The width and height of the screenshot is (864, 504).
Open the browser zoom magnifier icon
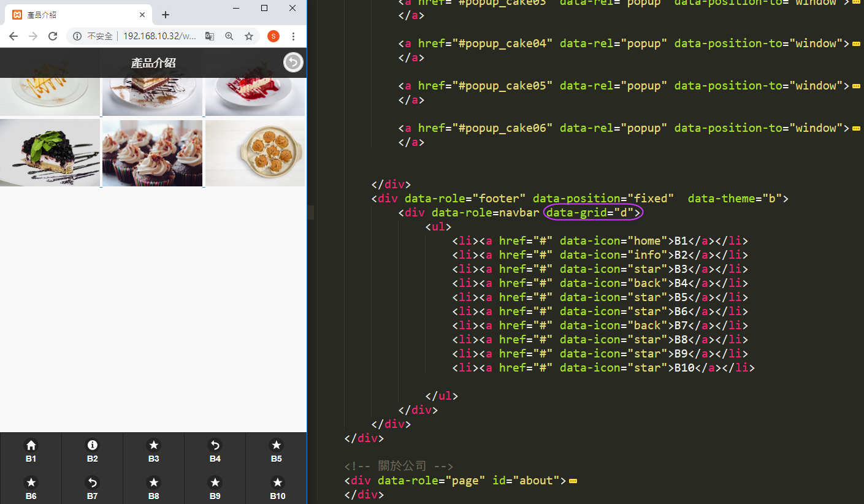coord(229,36)
